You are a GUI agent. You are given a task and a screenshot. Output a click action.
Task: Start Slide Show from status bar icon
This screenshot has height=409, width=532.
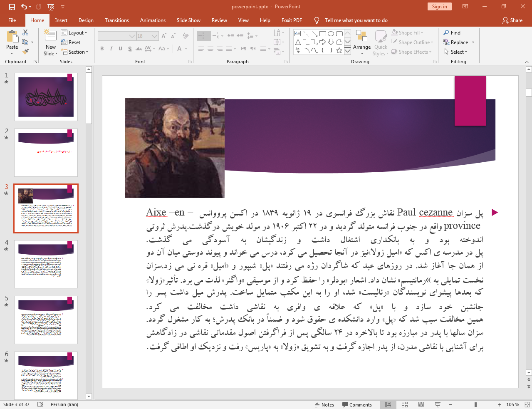click(438, 404)
